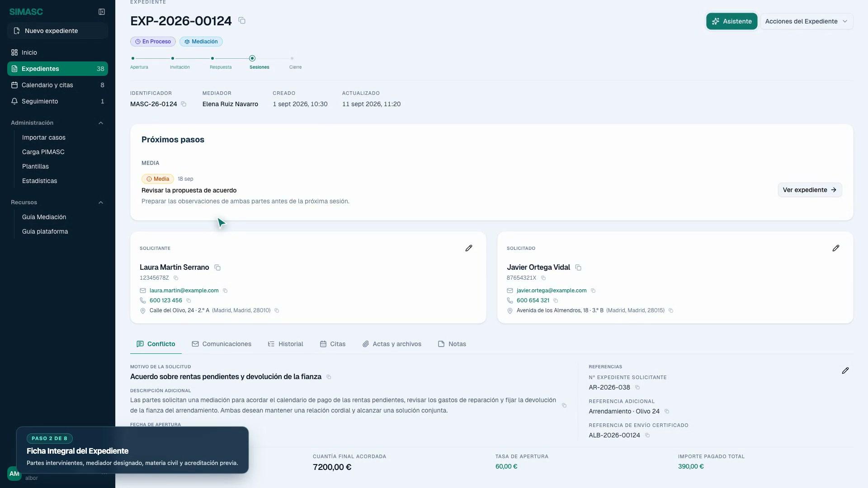
Task: Copy Laura's ID number 12345678Z
Action: click(x=176, y=278)
